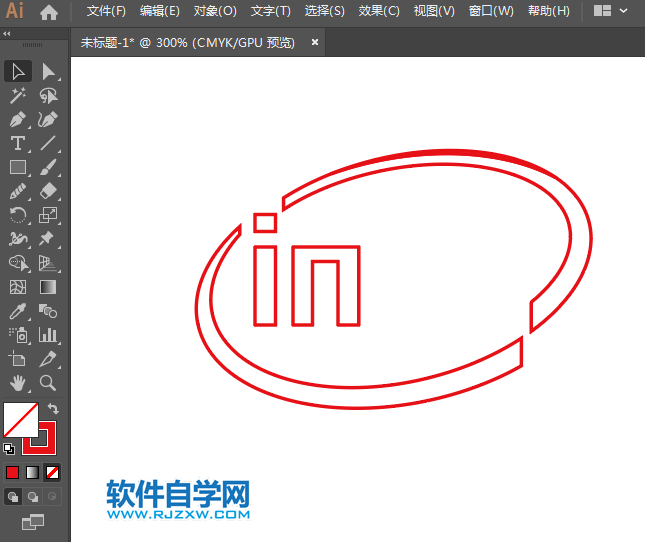Choose the Rectangle tool
Viewport: 645px width, 542px height.
tap(18, 167)
